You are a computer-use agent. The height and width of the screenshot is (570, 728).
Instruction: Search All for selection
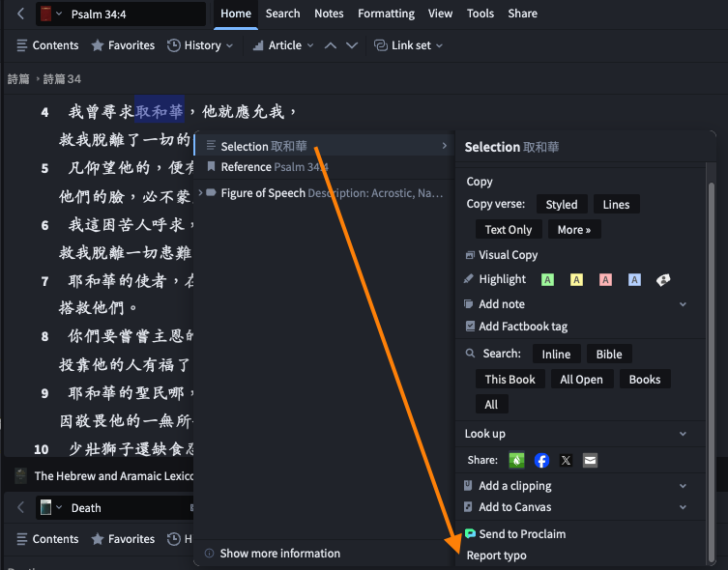click(492, 405)
